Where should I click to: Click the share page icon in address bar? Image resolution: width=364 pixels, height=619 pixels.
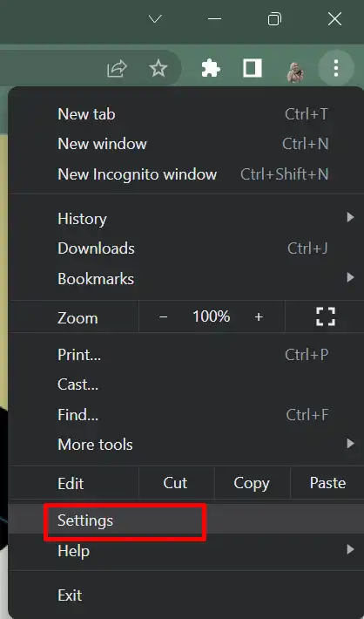point(118,69)
